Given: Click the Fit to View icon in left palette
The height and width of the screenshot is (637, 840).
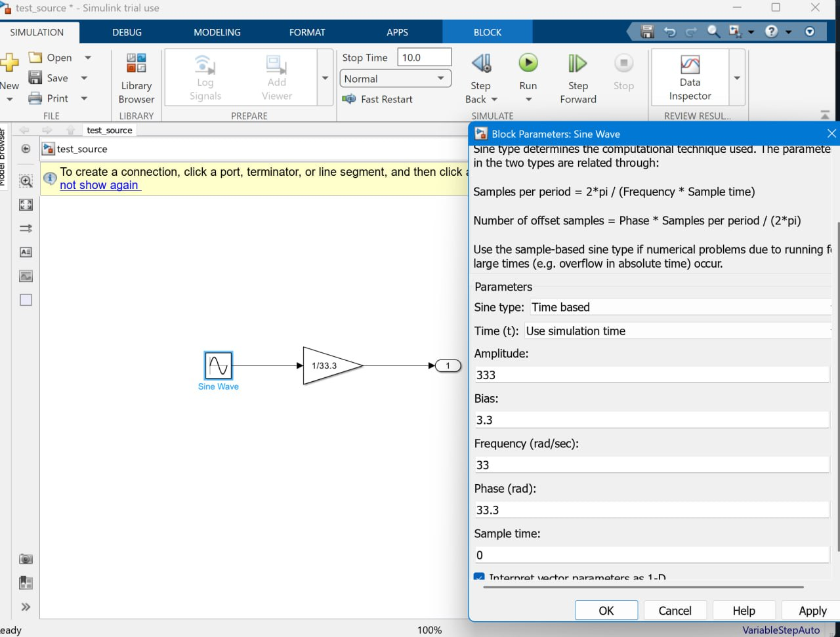Looking at the screenshot, I should 26,205.
